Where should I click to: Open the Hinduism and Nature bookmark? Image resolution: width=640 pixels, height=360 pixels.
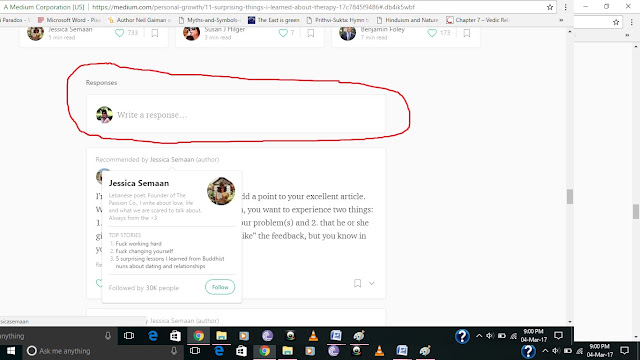[x=407, y=20]
